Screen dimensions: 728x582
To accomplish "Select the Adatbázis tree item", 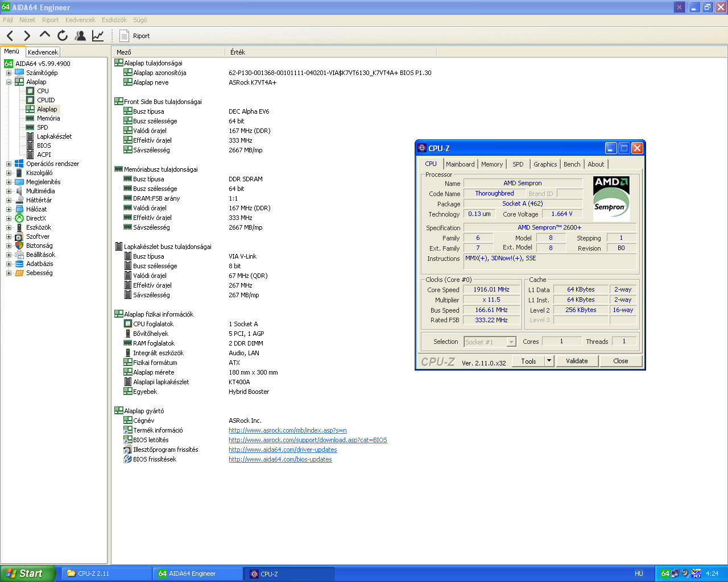I will tap(39, 264).
